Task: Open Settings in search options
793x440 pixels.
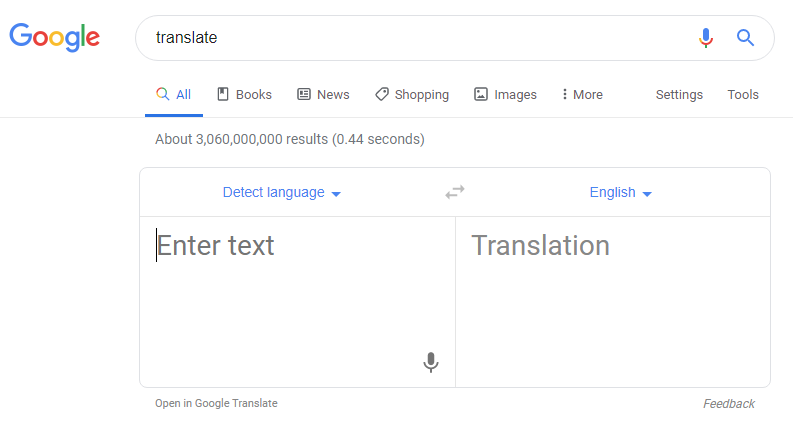Action: pyautogui.click(x=679, y=95)
